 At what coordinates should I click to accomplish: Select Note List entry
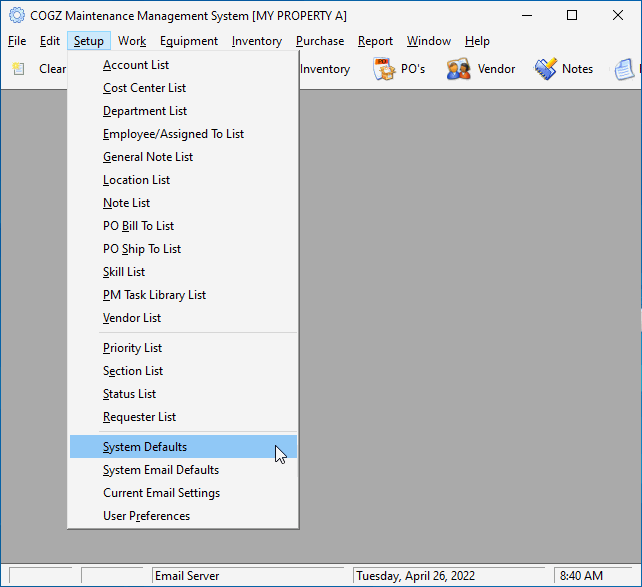point(183,203)
